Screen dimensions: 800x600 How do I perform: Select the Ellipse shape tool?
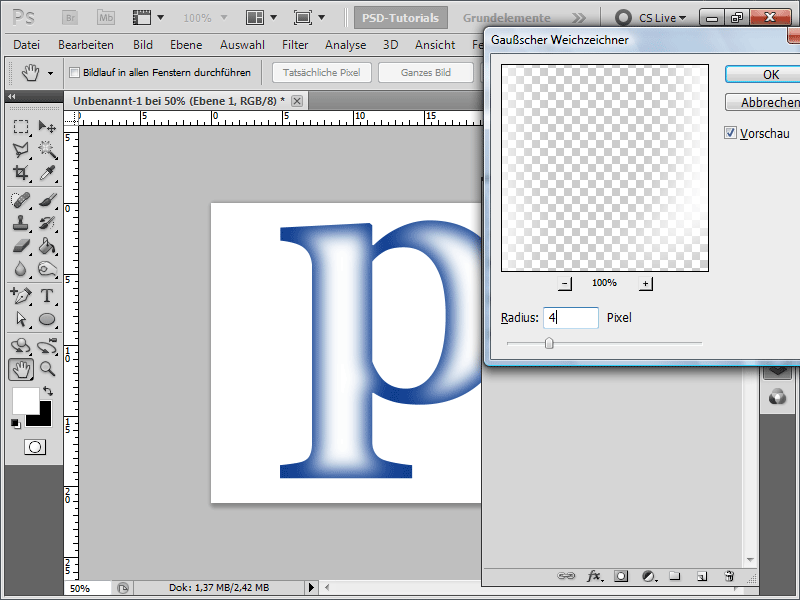47,319
